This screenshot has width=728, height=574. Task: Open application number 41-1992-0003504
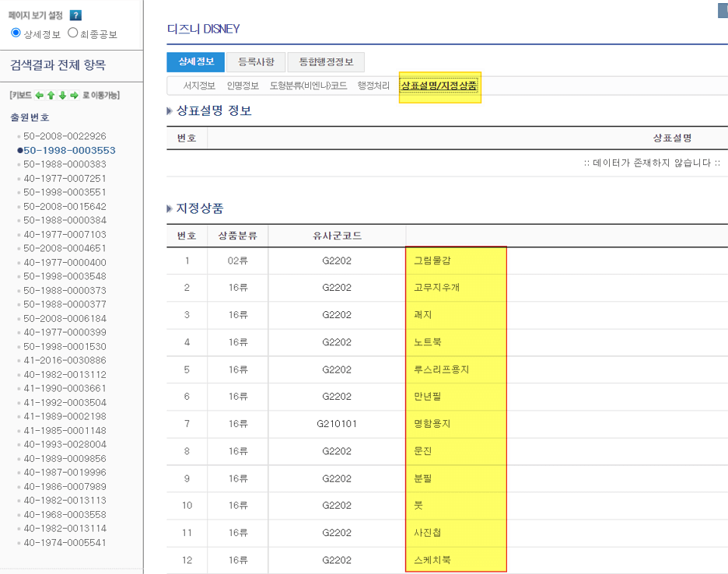click(65, 403)
